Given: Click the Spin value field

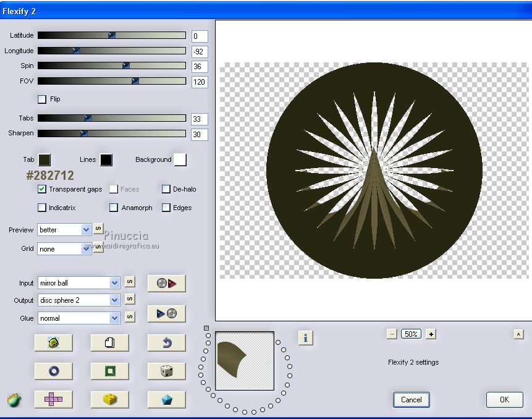Looking at the screenshot, I should click(x=200, y=67).
